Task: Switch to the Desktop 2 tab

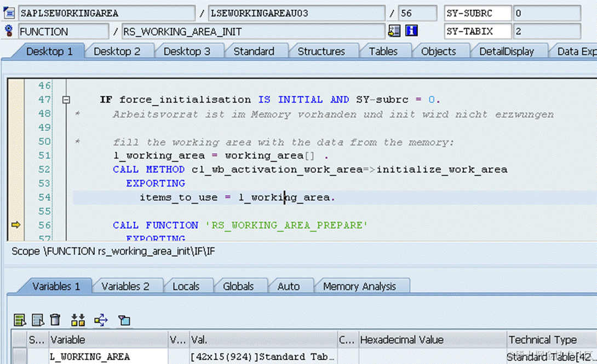Action: pos(117,51)
